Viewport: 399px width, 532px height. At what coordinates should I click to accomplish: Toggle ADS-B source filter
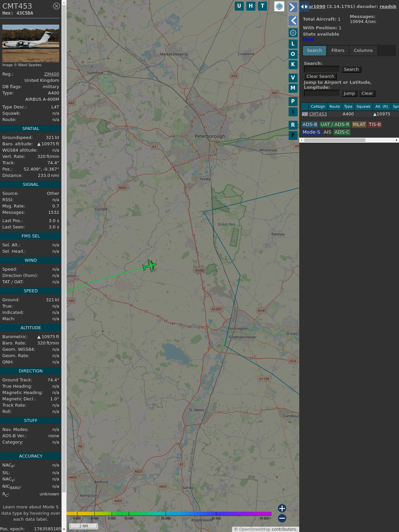click(x=310, y=124)
